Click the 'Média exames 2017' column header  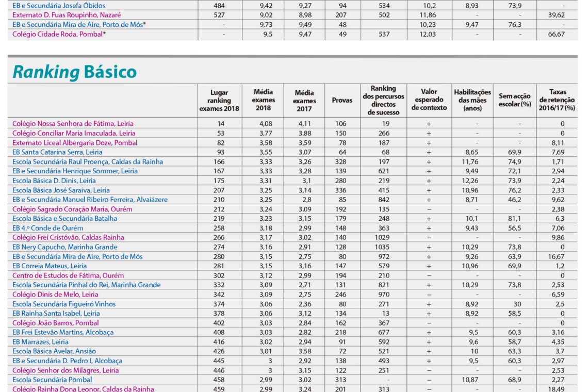pos(304,101)
